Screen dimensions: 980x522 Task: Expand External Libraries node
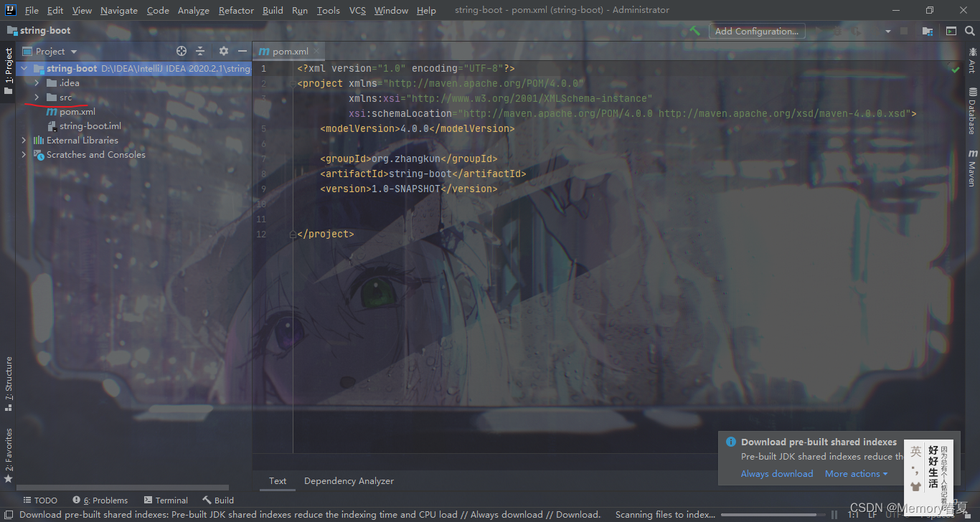[x=24, y=141]
